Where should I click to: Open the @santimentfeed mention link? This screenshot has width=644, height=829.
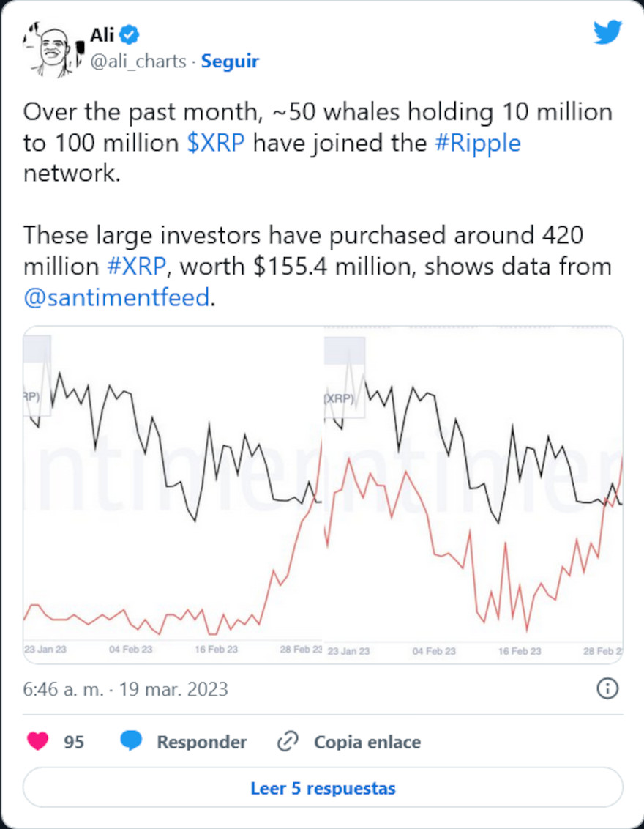tap(116, 297)
